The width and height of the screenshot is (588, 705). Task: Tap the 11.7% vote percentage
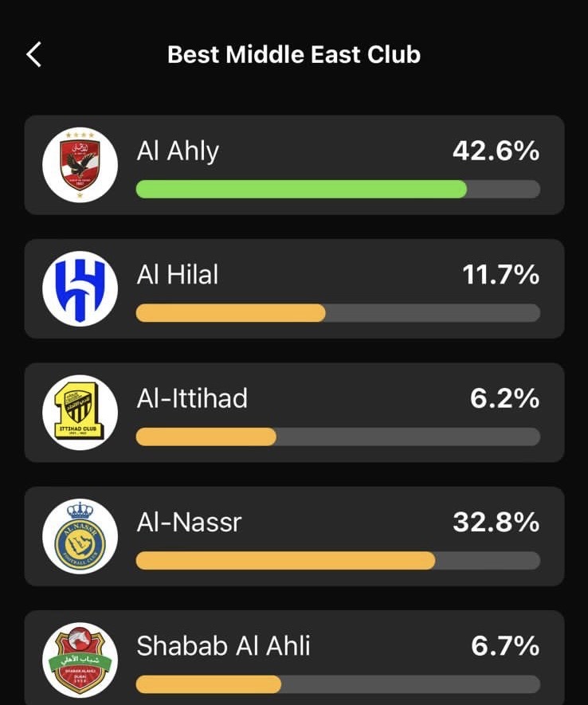[x=501, y=275]
